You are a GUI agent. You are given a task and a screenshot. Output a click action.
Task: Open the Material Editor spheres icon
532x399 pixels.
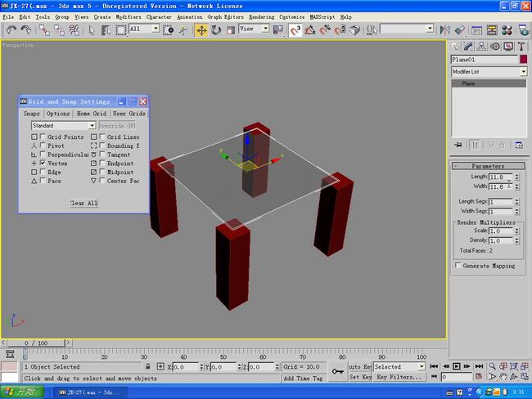click(507, 30)
